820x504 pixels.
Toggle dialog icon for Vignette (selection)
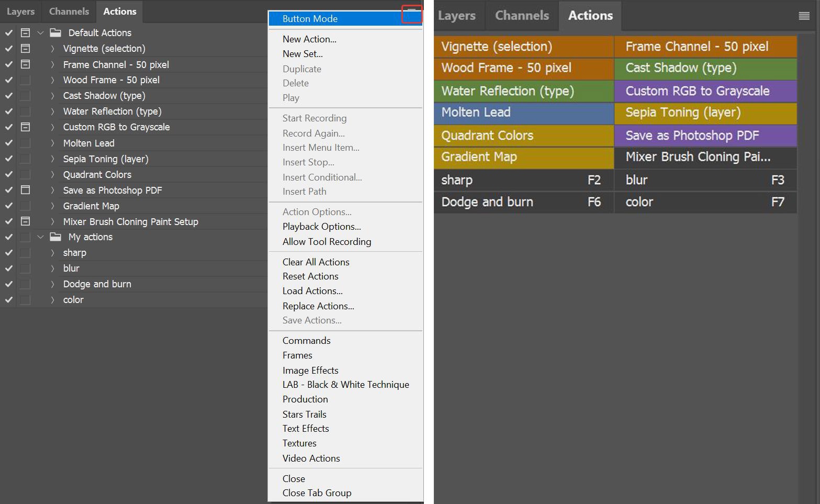25,49
